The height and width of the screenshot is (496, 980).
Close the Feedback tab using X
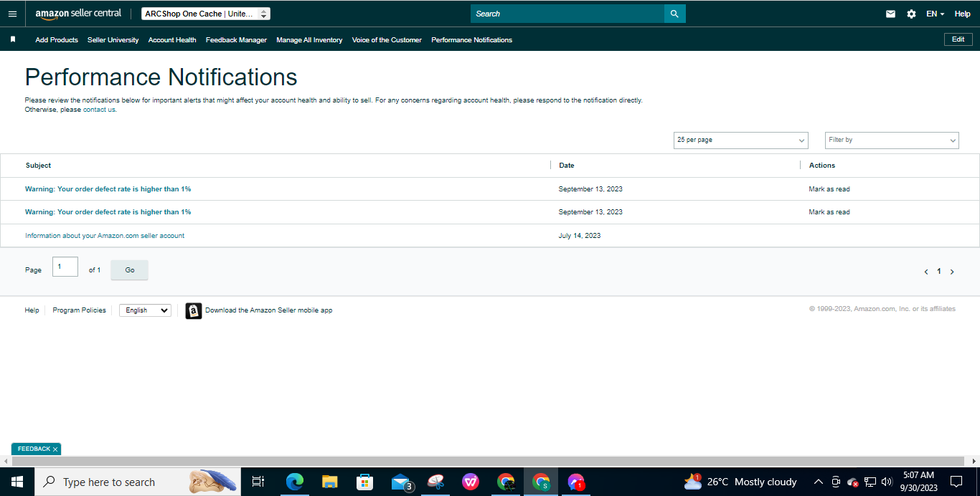pos(55,449)
